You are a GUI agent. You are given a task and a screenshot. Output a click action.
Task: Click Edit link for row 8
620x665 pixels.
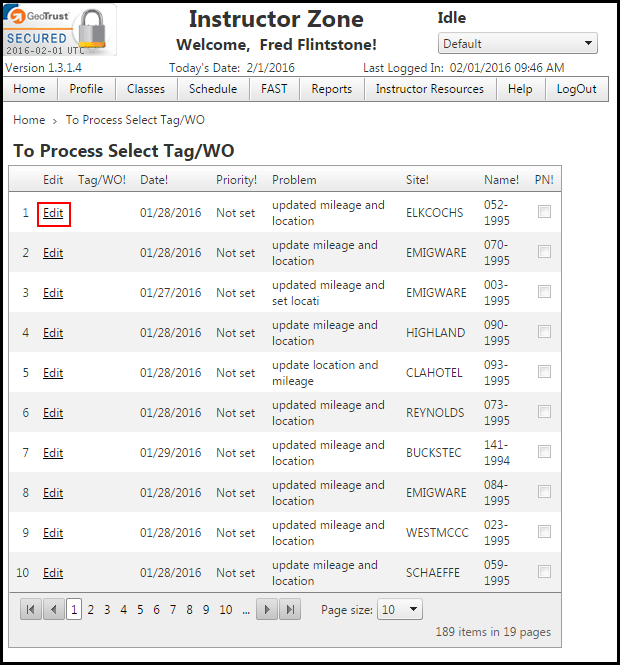(x=53, y=493)
